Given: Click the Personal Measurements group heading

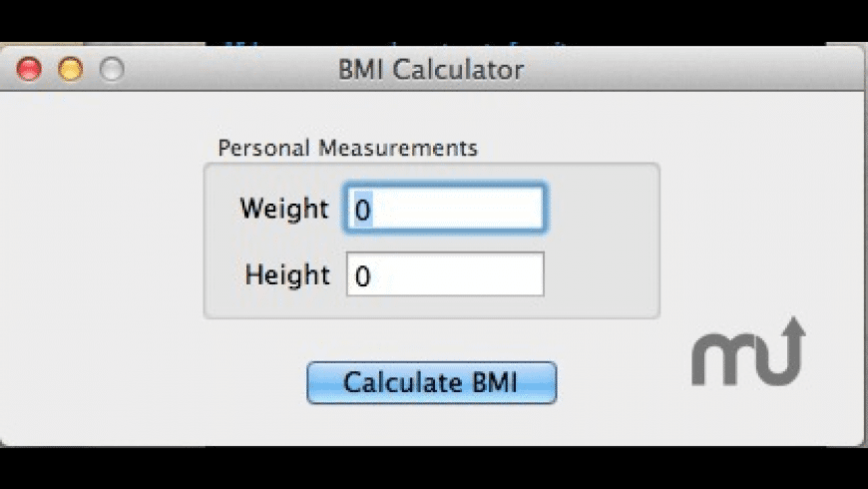Looking at the screenshot, I should tap(347, 148).
